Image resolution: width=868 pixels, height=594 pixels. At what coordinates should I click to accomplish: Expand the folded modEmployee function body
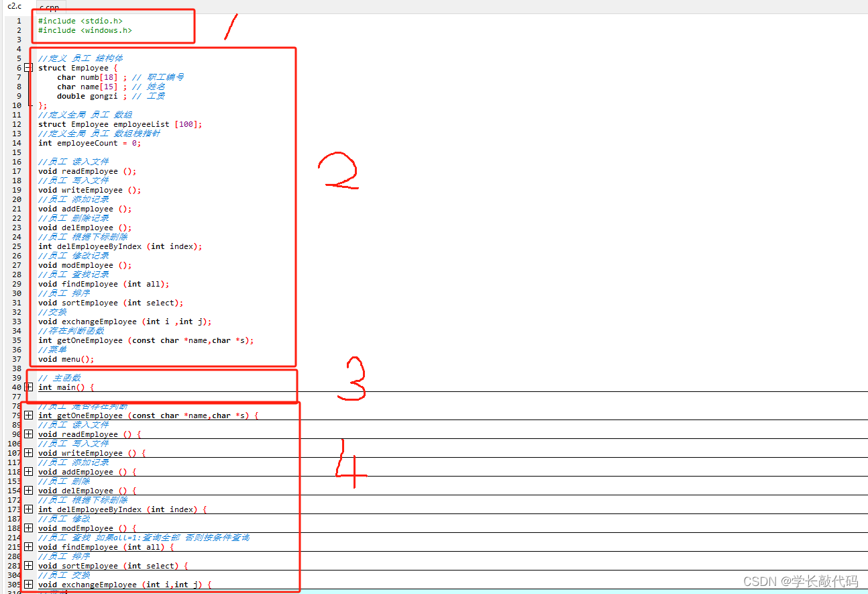tap(28, 528)
